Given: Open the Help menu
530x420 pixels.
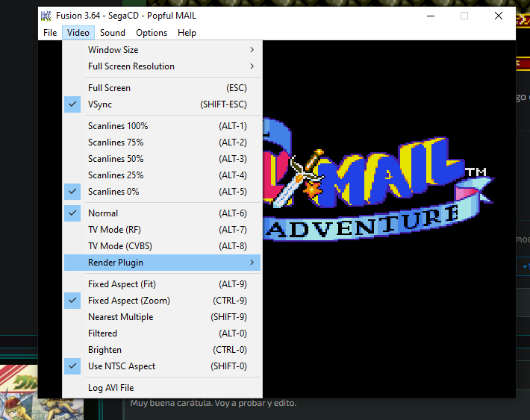Looking at the screenshot, I should pos(187,33).
